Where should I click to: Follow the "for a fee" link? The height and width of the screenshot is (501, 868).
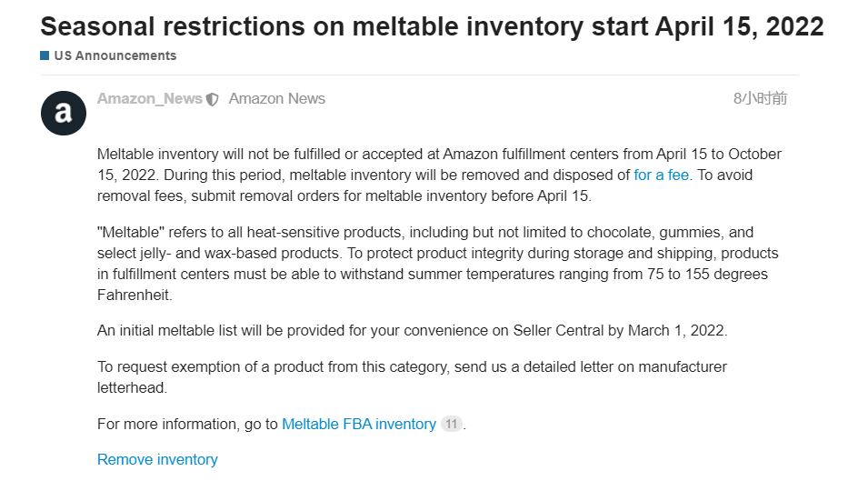(661, 175)
